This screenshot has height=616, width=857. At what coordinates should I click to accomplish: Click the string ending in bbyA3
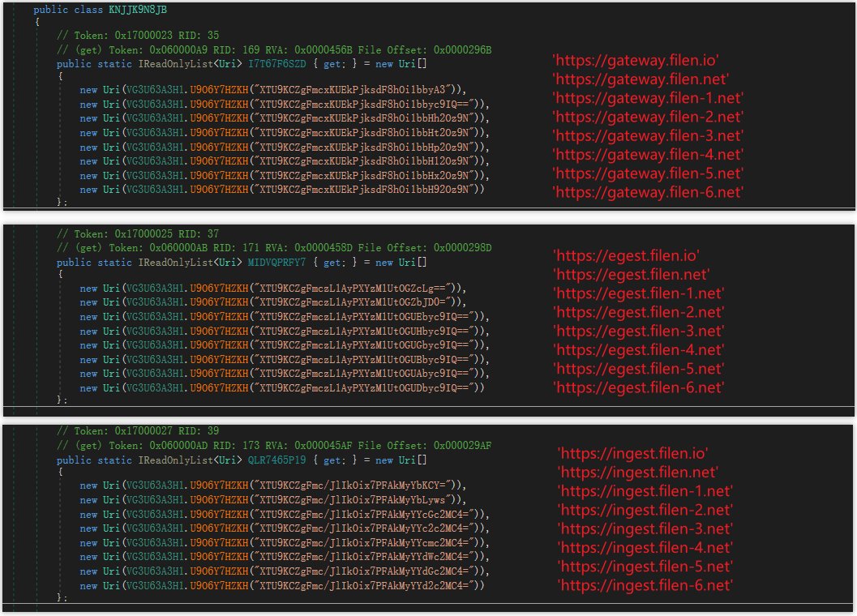[x=353, y=90]
